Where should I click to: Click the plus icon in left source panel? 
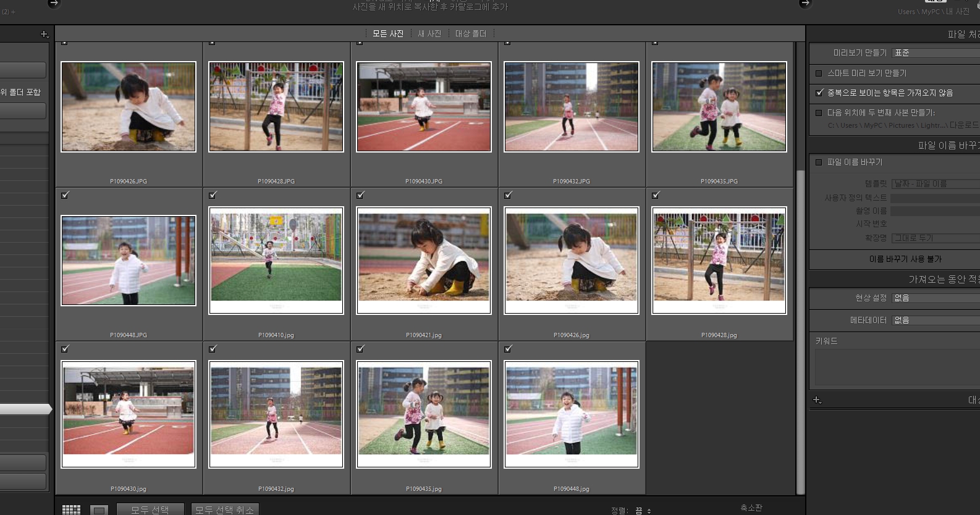tap(44, 35)
